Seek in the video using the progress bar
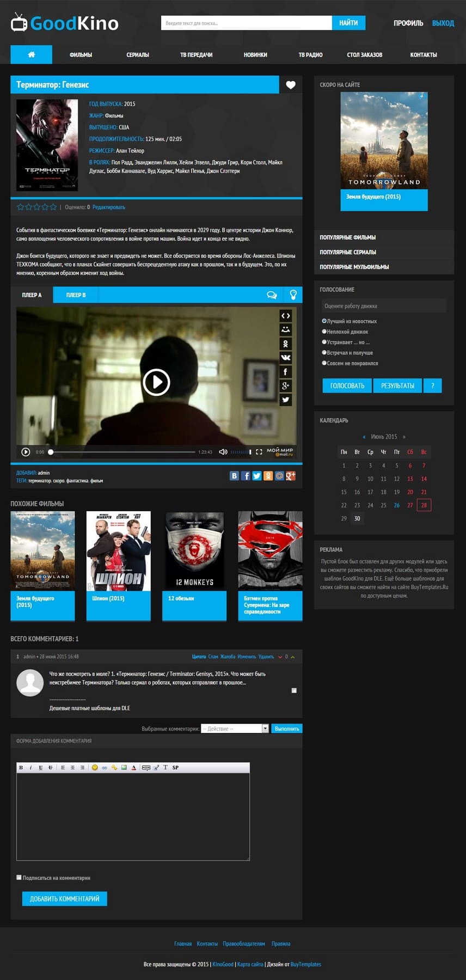This screenshot has height=980, width=466. point(122,452)
